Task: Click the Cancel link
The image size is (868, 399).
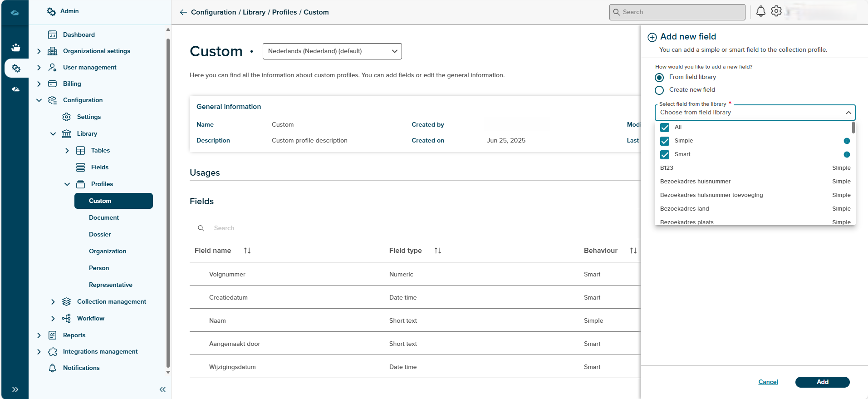Action: pos(768,382)
